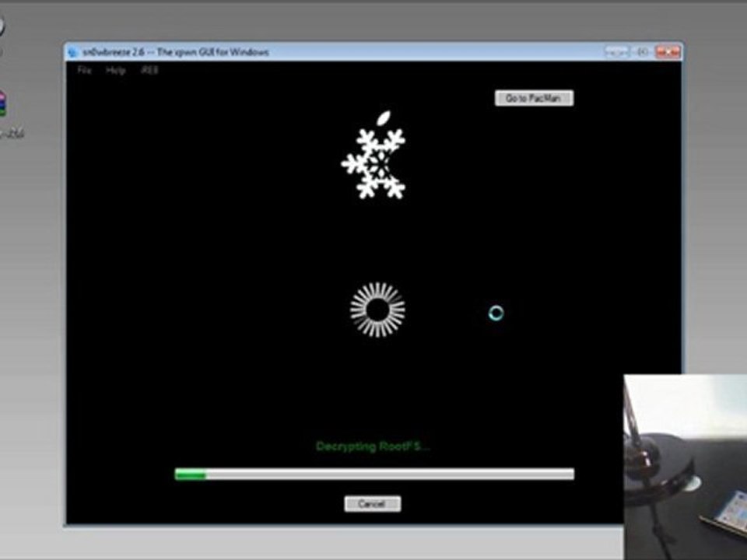The width and height of the screenshot is (747, 560).
Task: Open the WinRAR archive icon on desktop
Action: 2,103
